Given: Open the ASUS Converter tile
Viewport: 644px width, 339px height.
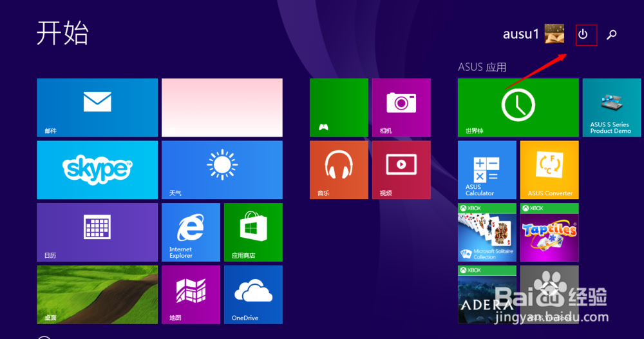Looking at the screenshot, I should click(x=549, y=170).
